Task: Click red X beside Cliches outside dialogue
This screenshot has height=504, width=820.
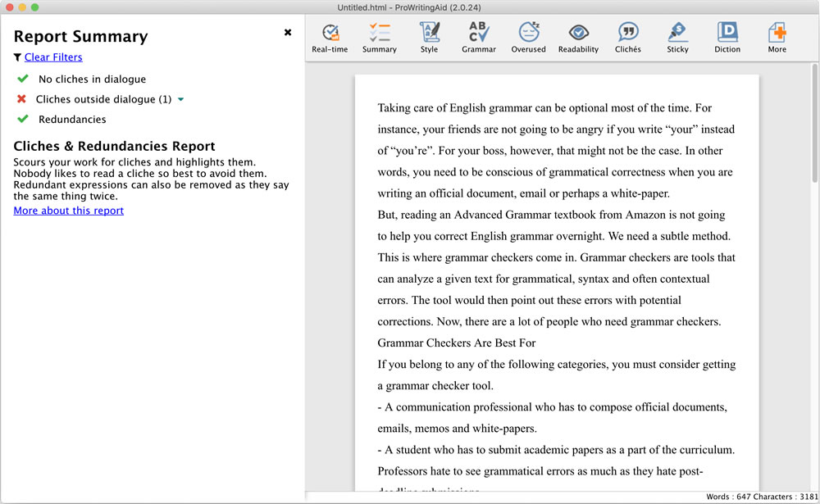Action: tap(21, 99)
